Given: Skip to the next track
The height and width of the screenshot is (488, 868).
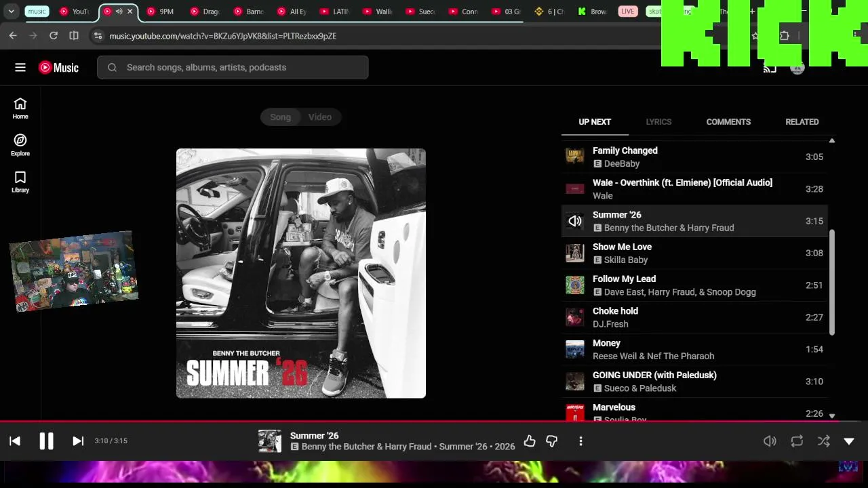Looking at the screenshot, I should click(78, 441).
